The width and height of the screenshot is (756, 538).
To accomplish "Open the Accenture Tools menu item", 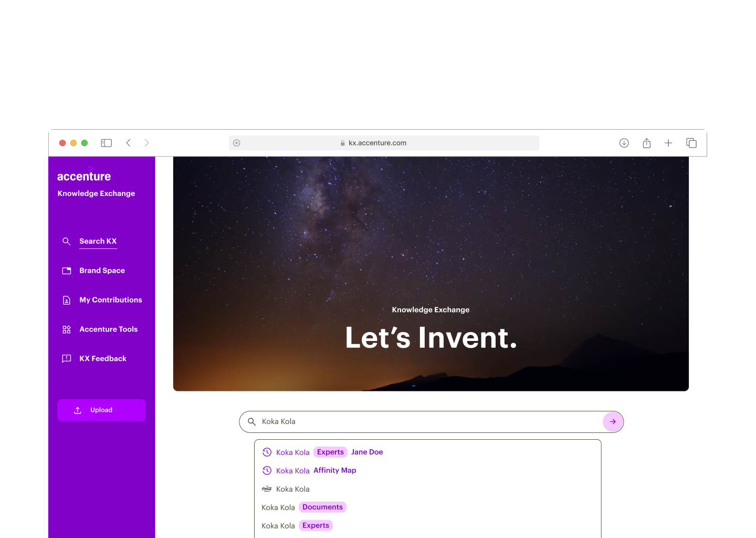I will pyautogui.click(x=109, y=329).
